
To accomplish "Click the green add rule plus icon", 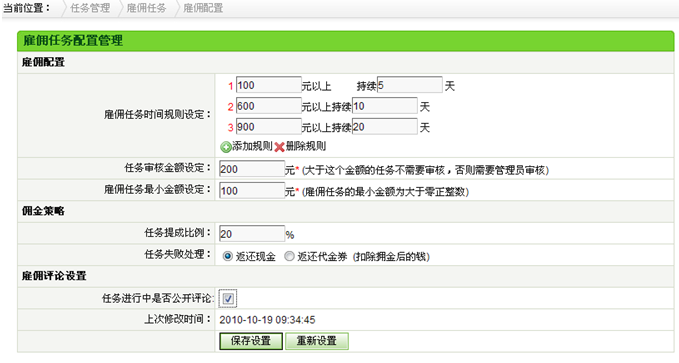I will 226,147.
